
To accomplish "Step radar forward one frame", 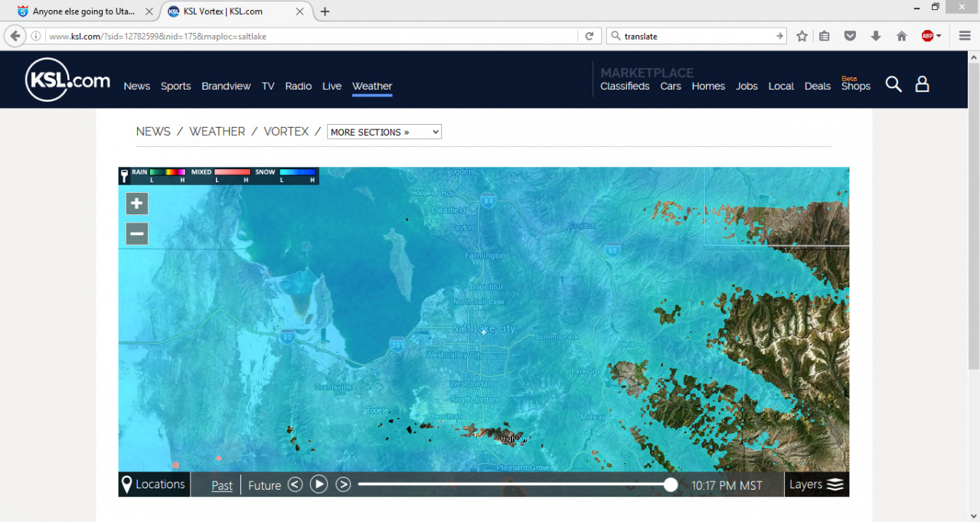I will (344, 484).
